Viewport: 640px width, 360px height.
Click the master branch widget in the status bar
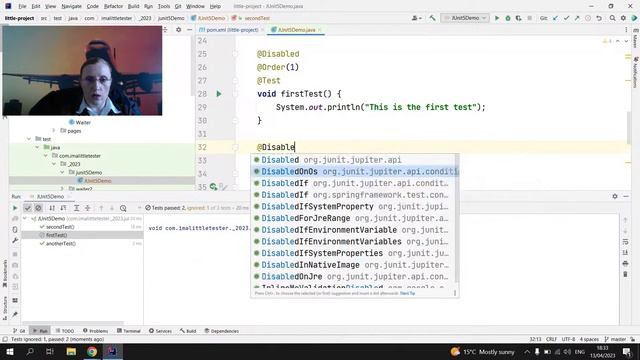616,339
